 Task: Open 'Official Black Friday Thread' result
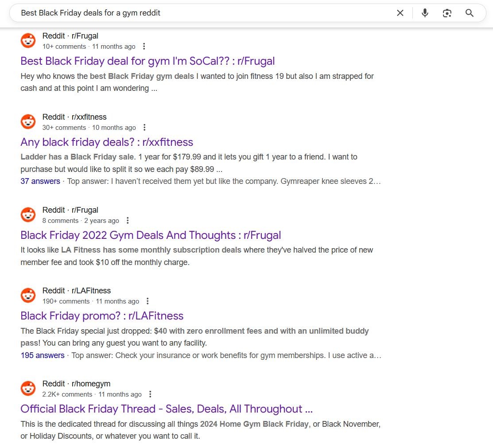tap(167, 409)
